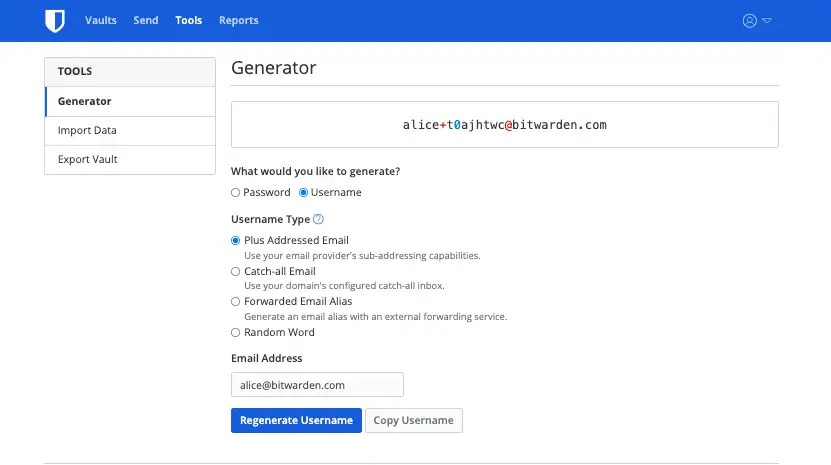Screen dimensions: 831x465
Task: Select Generator in the Tools sidebar
Action: pos(130,101)
